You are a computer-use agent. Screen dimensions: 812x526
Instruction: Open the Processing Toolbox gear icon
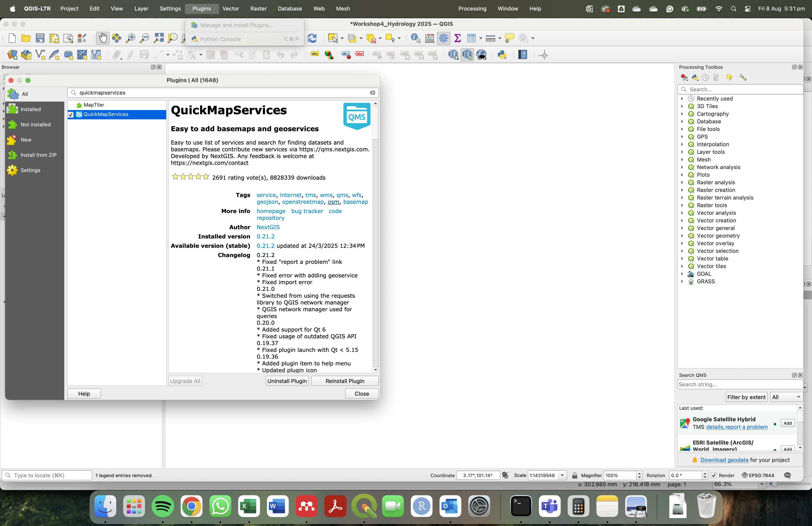point(443,38)
